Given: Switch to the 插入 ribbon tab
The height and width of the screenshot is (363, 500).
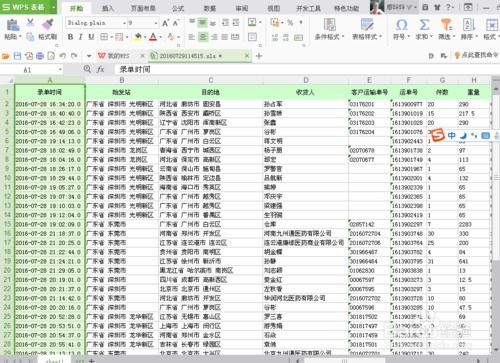Looking at the screenshot, I should 107,8.
